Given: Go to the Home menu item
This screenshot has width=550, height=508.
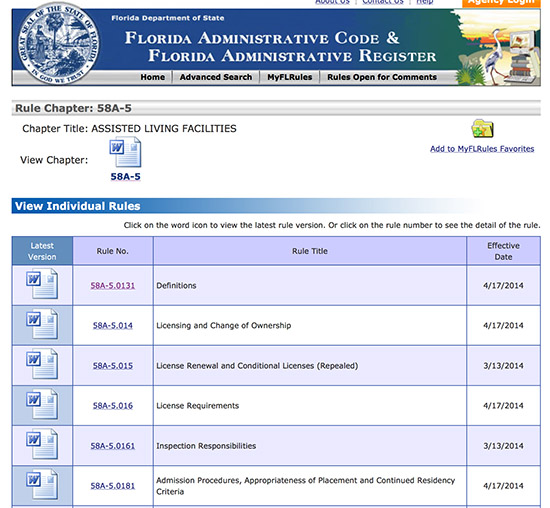Looking at the screenshot, I should click(153, 77).
